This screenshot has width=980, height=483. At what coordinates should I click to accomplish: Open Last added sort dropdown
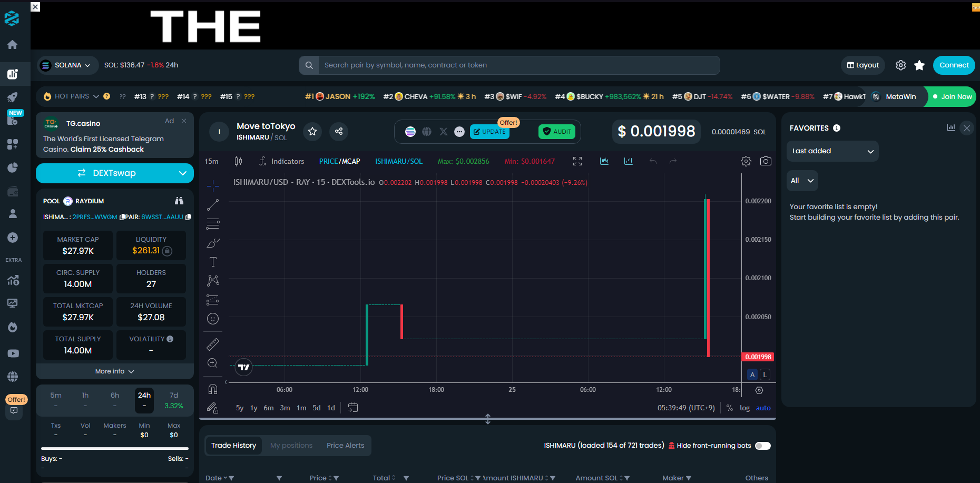click(x=832, y=151)
